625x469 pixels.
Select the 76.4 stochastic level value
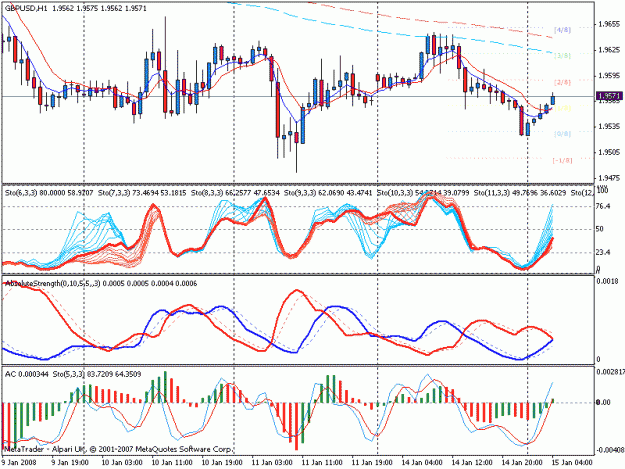click(x=602, y=206)
